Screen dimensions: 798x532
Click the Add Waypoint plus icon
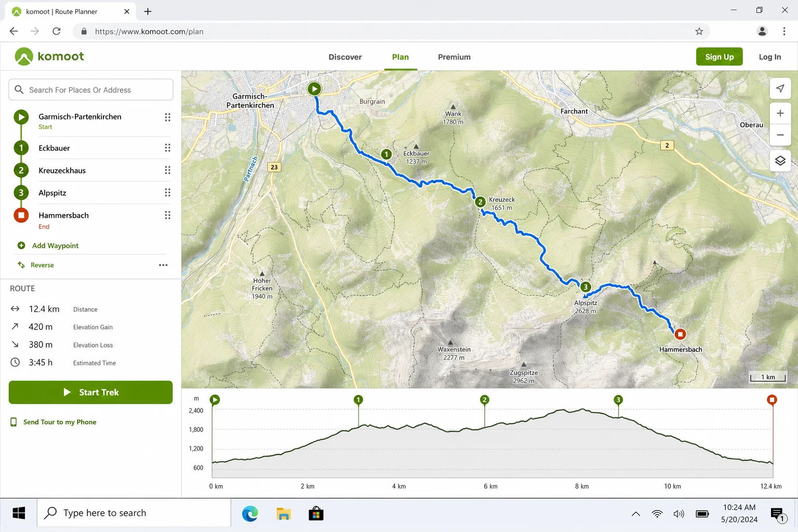pos(21,245)
